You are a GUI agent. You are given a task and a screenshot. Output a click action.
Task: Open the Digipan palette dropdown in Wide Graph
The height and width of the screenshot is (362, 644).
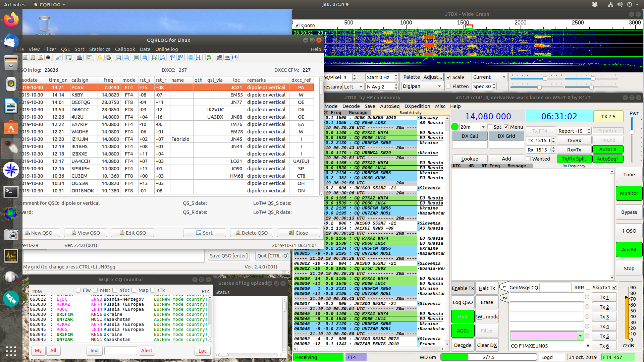tap(422, 86)
